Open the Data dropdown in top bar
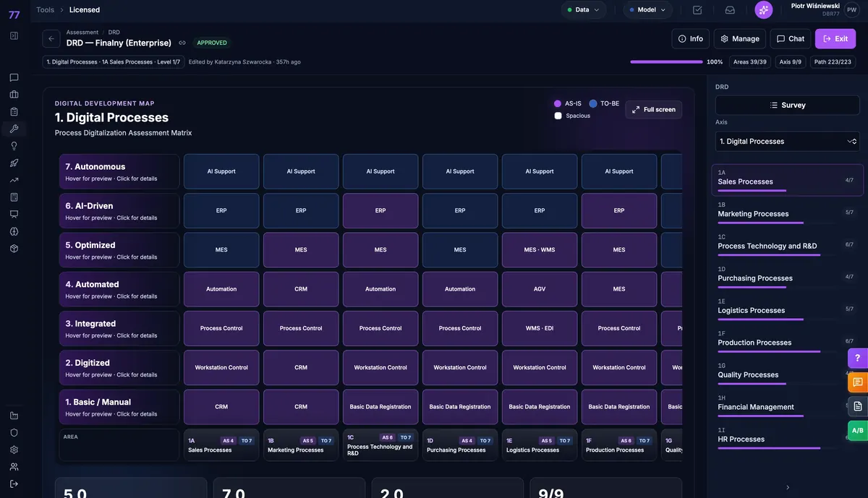The height and width of the screenshot is (498, 868). pos(584,10)
